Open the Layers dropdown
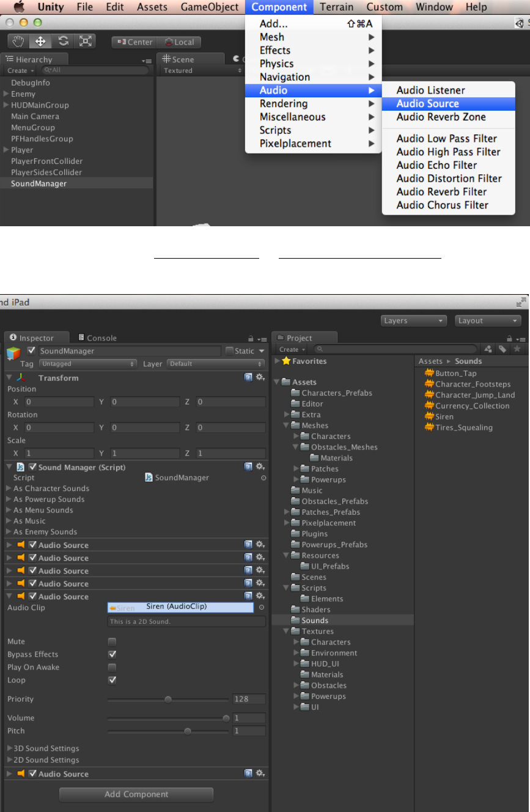 tap(414, 320)
